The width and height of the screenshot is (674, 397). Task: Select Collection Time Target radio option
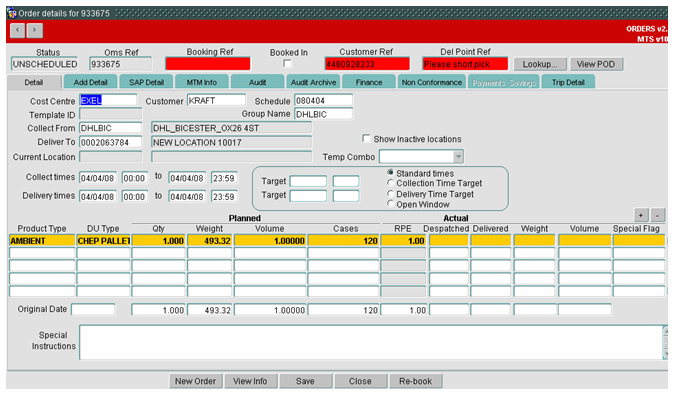(390, 183)
